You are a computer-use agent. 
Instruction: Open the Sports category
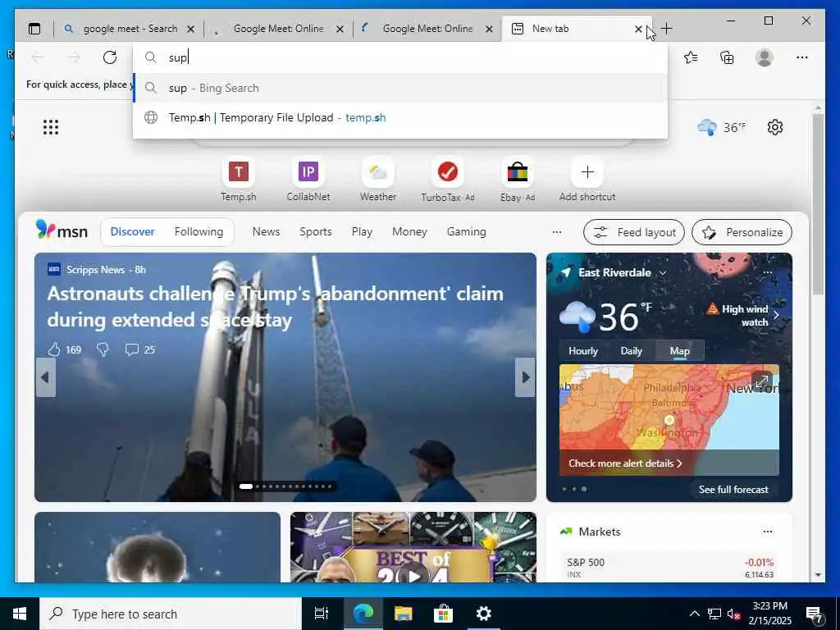pos(316,231)
